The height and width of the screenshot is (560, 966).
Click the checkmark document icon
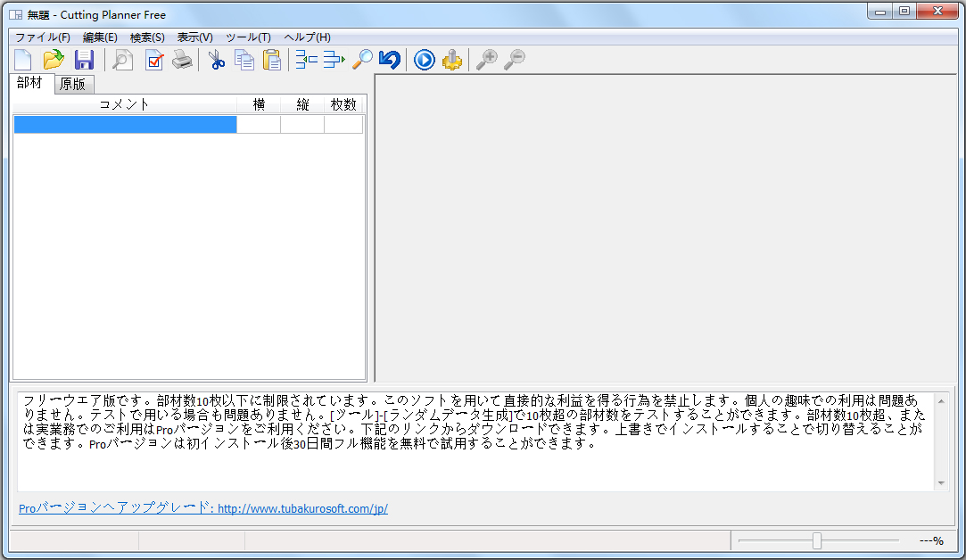tap(153, 60)
